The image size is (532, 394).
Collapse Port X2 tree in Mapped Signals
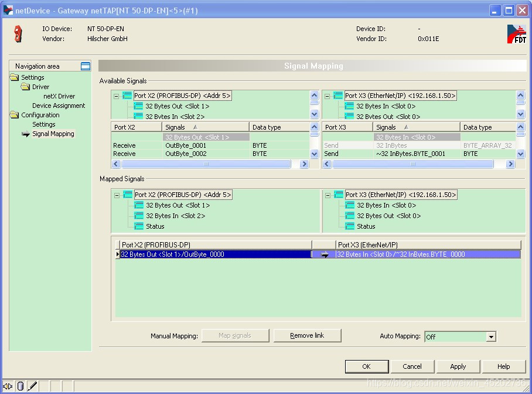[117, 195]
